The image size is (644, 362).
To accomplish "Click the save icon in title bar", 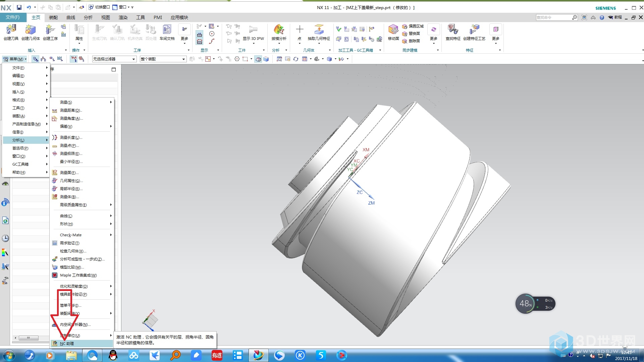I will 19,7.
